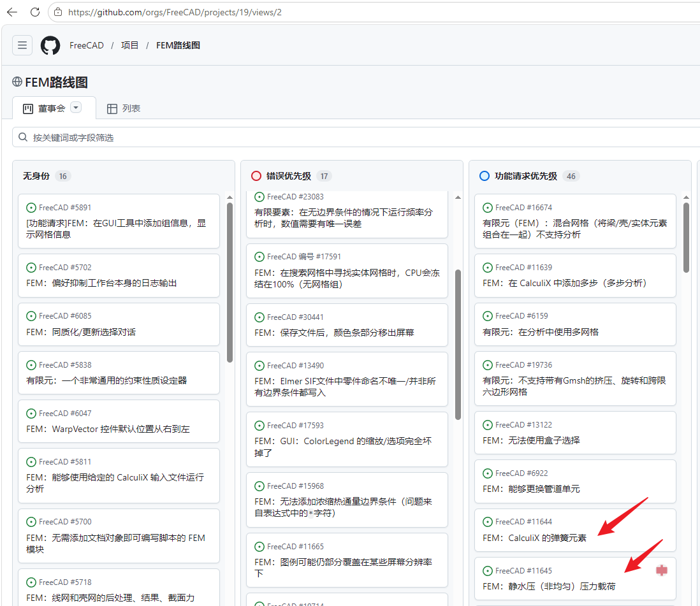
Task: Click open-issue icon of FreeCAD #5702
Action: click(x=31, y=267)
